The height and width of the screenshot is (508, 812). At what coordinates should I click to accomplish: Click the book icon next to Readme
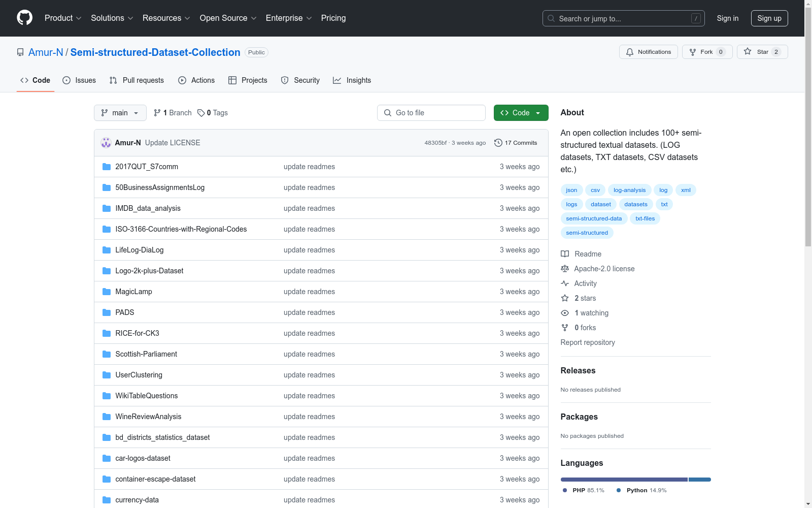[x=565, y=254]
